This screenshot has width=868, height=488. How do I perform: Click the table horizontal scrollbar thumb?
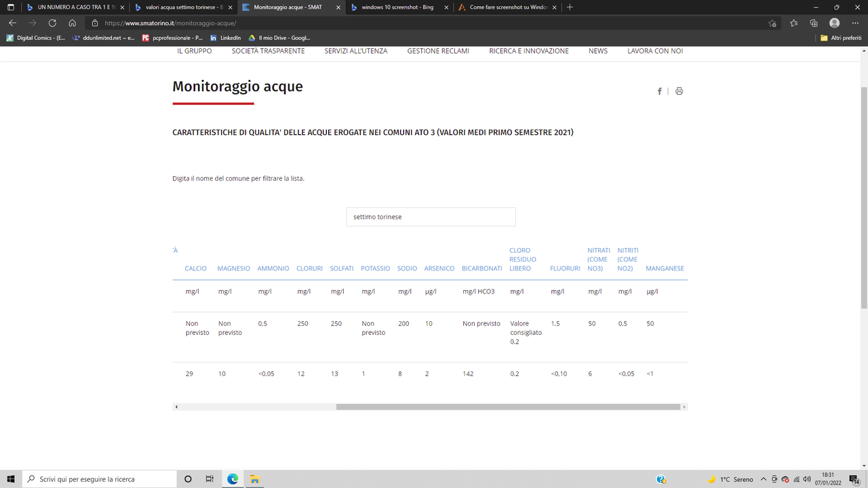508,407
